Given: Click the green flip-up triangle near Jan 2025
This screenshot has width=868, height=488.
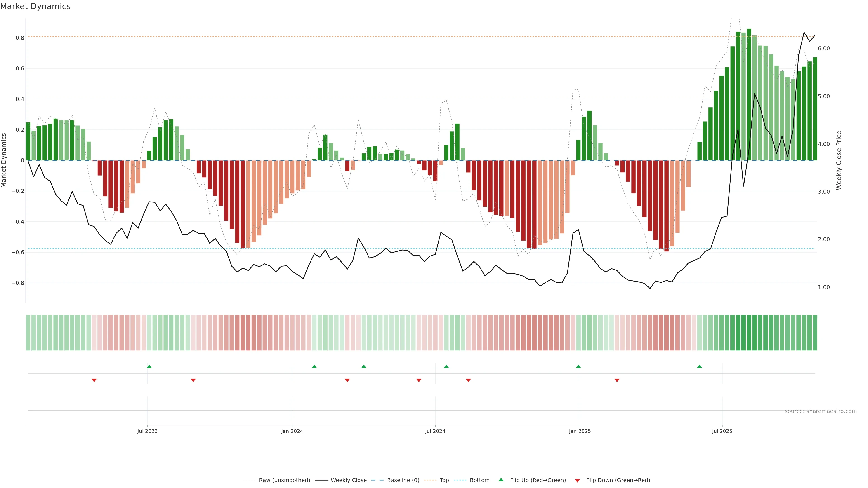Looking at the screenshot, I should (579, 366).
